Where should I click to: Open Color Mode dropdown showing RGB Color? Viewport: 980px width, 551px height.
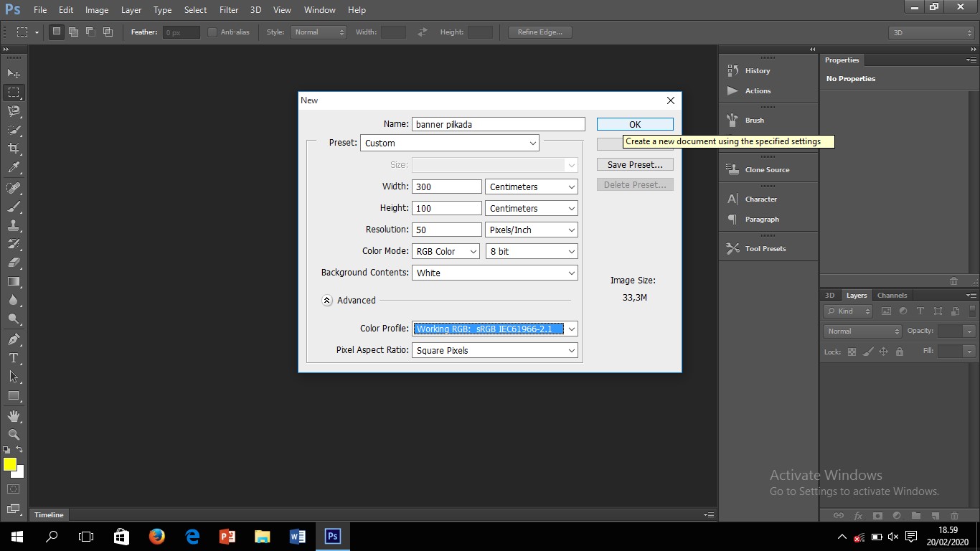[x=446, y=251]
